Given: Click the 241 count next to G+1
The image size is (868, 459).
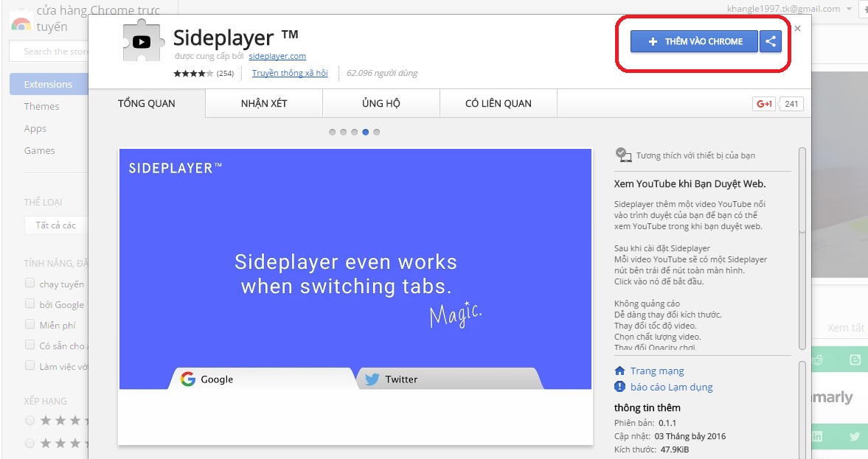Looking at the screenshot, I should click(791, 104).
